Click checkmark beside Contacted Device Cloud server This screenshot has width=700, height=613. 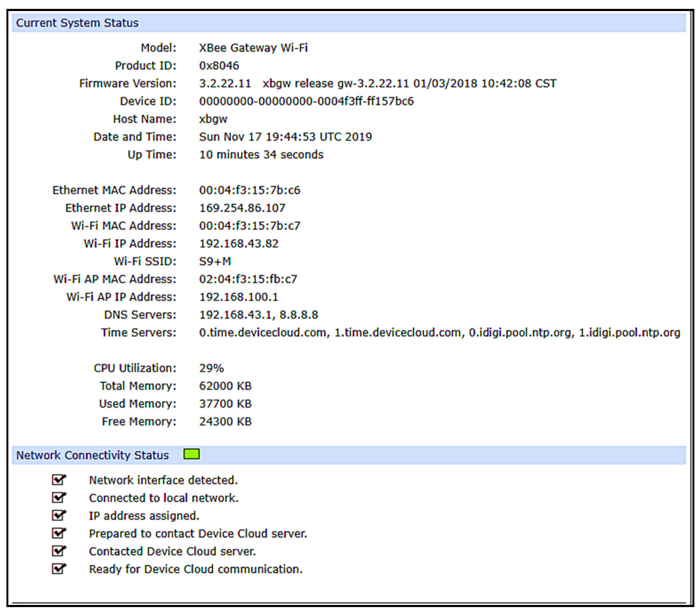(x=58, y=551)
